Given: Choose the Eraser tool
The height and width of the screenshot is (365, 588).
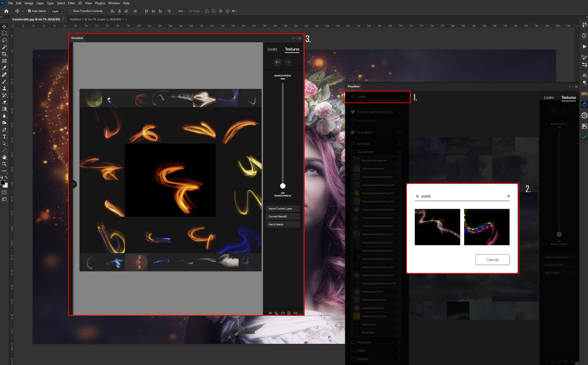Looking at the screenshot, I should [4, 102].
